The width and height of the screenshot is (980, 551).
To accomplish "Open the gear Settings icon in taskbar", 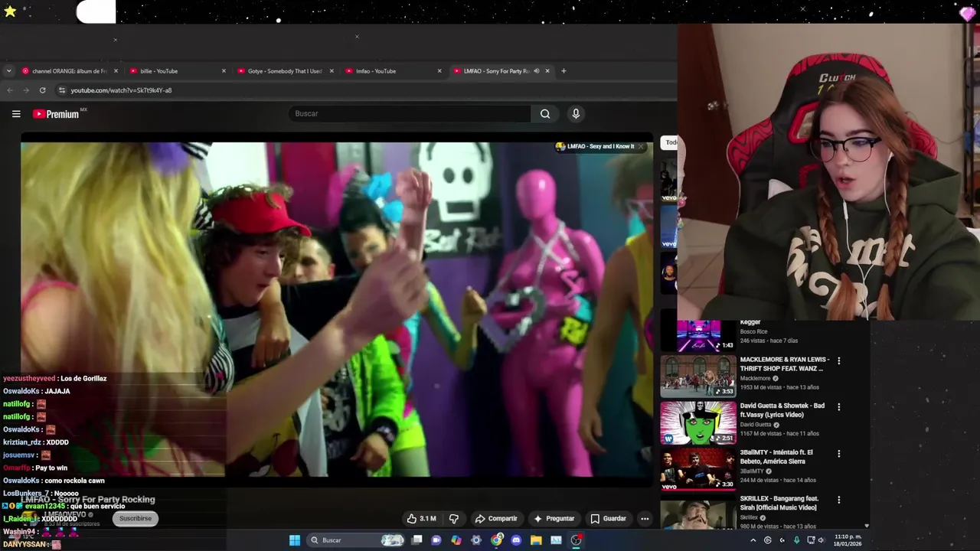I will [476, 540].
